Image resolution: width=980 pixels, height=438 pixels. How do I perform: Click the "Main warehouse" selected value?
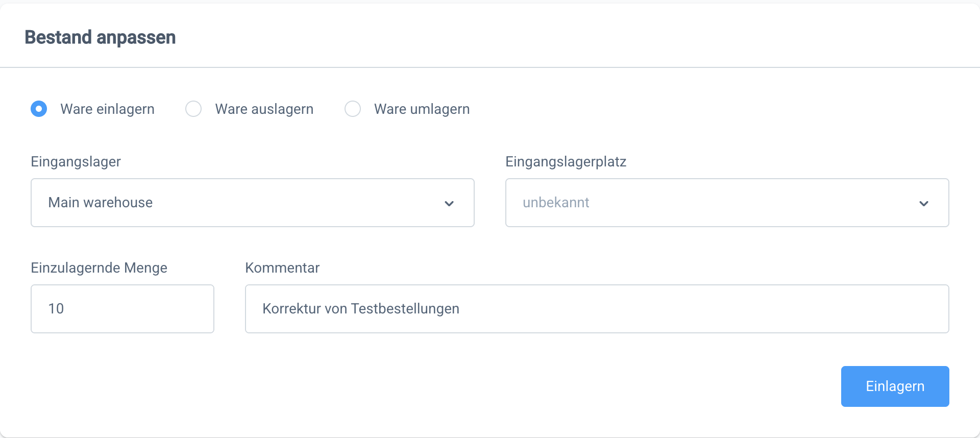(x=101, y=203)
